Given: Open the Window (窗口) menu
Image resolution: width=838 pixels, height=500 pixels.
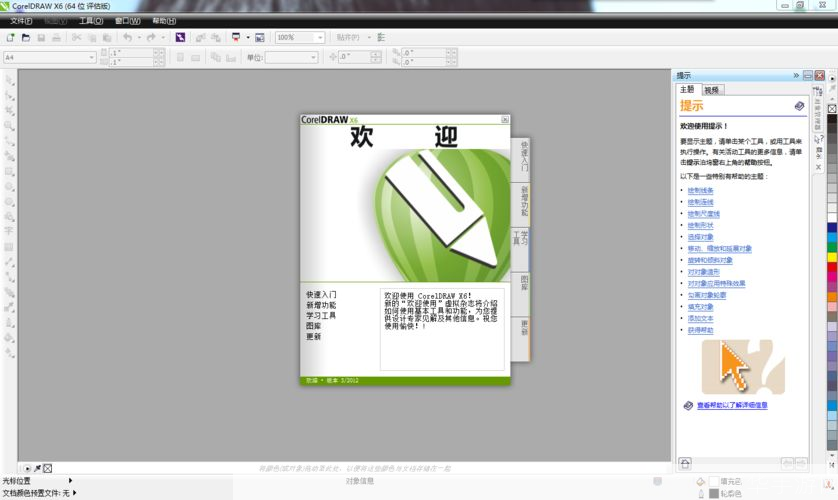Looking at the screenshot, I should point(128,21).
